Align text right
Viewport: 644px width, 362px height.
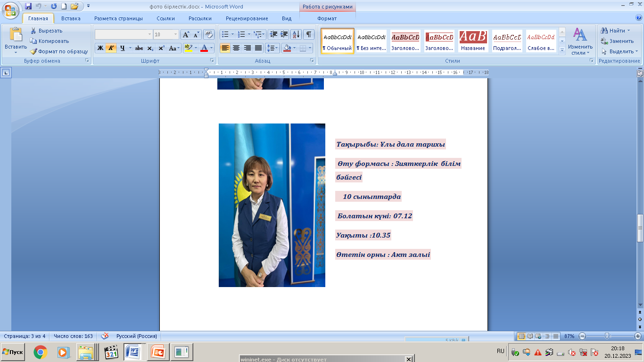247,48
